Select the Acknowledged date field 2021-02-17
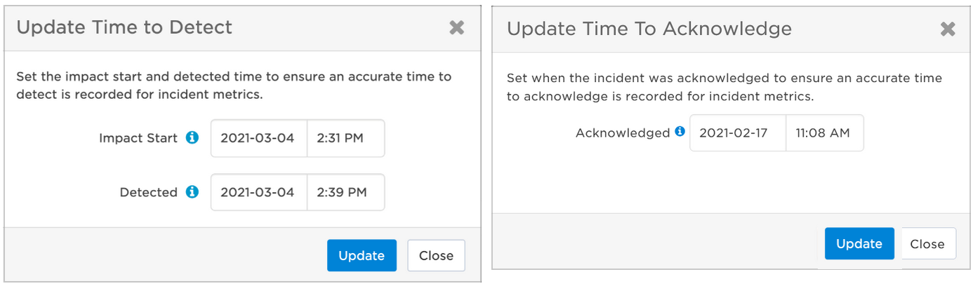Screen dimensions: 980x286 click(x=738, y=133)
